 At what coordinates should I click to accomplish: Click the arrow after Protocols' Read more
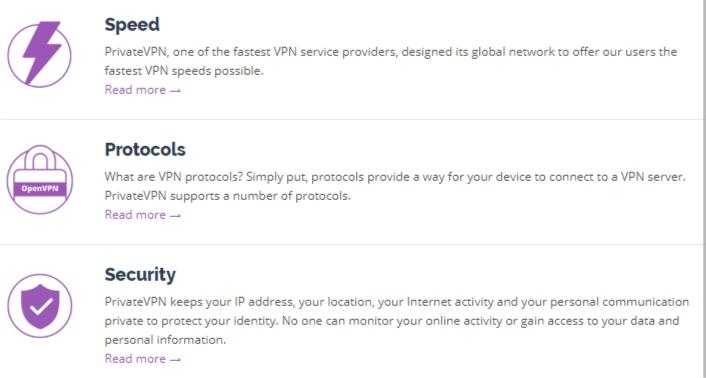pyautogui.click(x=176, y=216)
